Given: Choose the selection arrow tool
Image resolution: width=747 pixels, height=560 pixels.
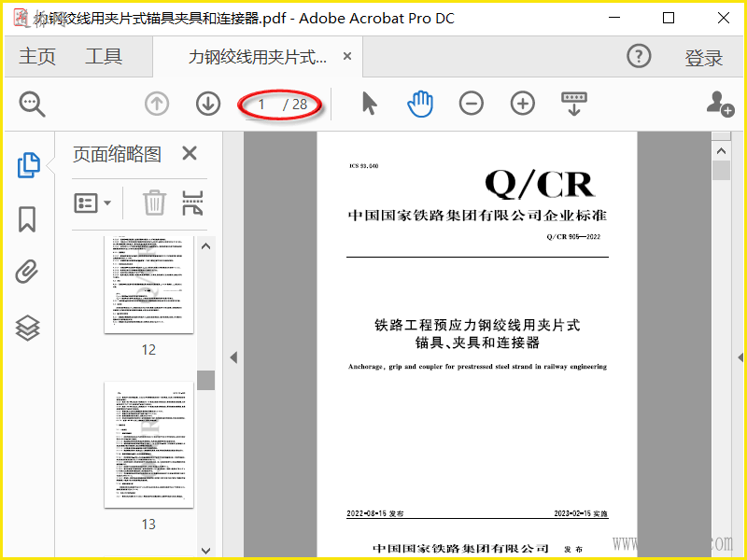Looking at the screenshot, I should coord(369,104).
